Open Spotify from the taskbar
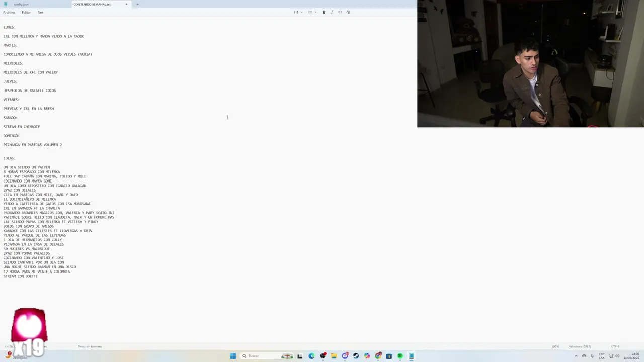 coord(400,356)
